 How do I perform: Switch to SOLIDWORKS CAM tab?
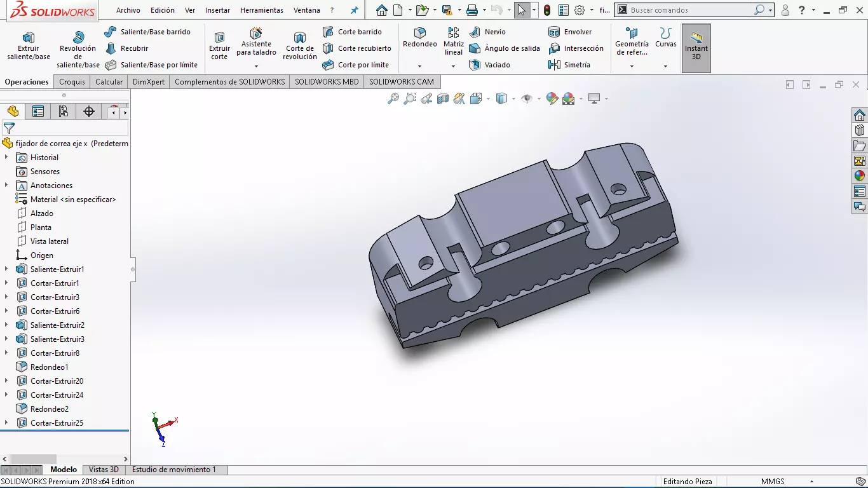[402, 81]
